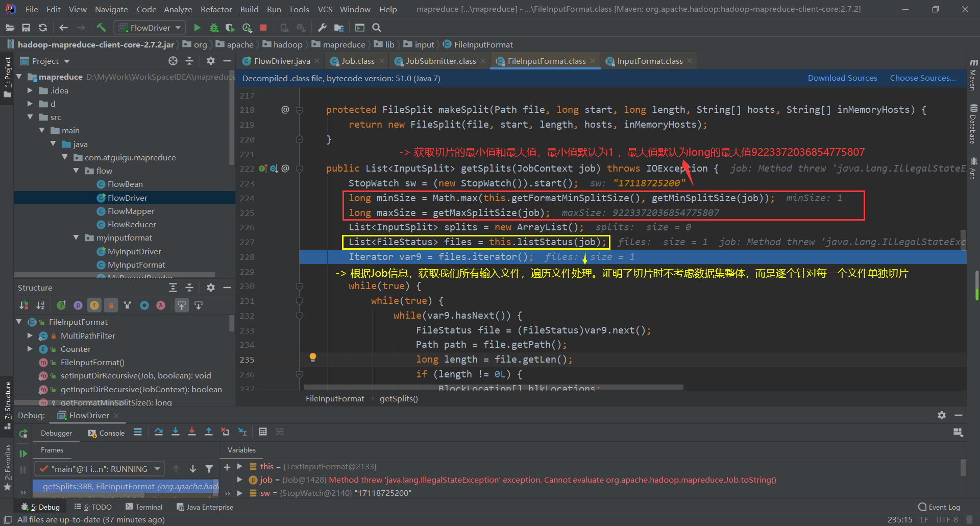980x526 pixels.
Task: Collapse all in Project panel
Action: 189,61
